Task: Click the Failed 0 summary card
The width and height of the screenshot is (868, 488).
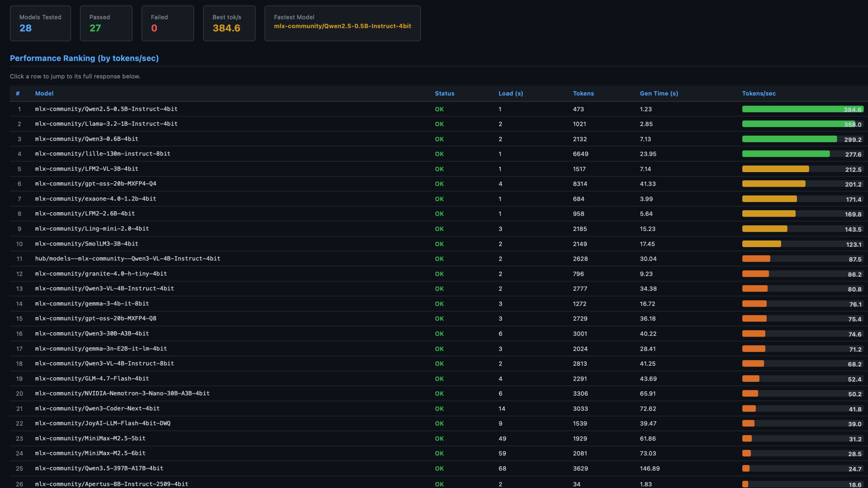Action: pyautogui.click(x=168, y=23)
